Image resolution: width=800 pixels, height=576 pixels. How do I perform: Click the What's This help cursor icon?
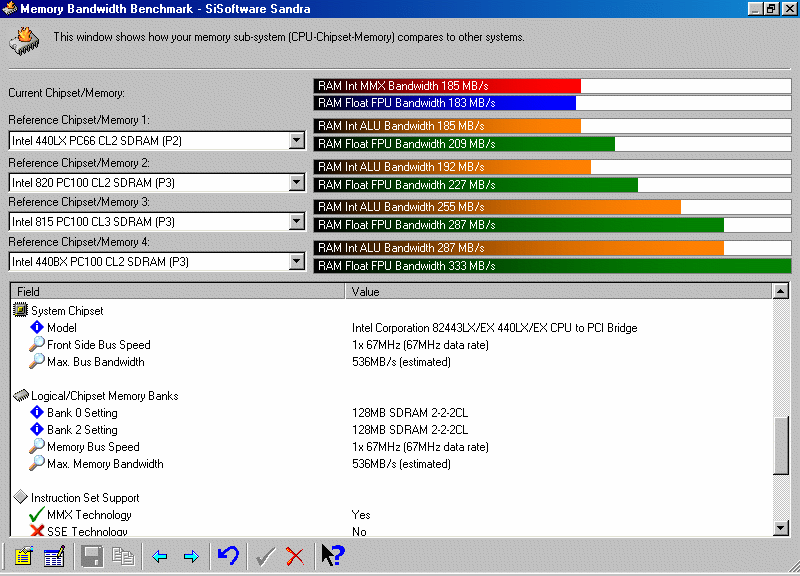333,555
